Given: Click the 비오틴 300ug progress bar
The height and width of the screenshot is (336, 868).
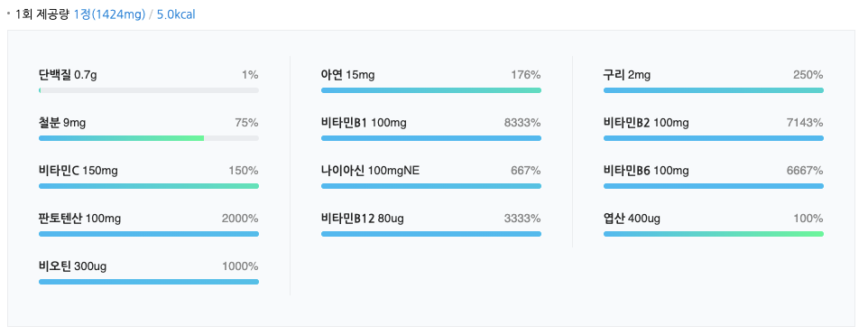Looking at the screenshot, I should coord(149,282).
